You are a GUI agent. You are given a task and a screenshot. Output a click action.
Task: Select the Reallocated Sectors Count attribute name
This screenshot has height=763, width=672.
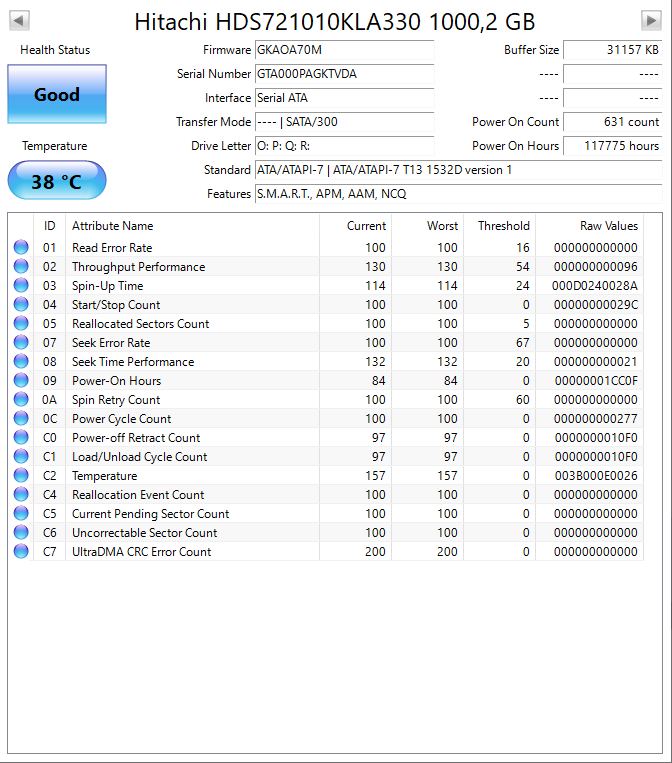click(141, 324)
